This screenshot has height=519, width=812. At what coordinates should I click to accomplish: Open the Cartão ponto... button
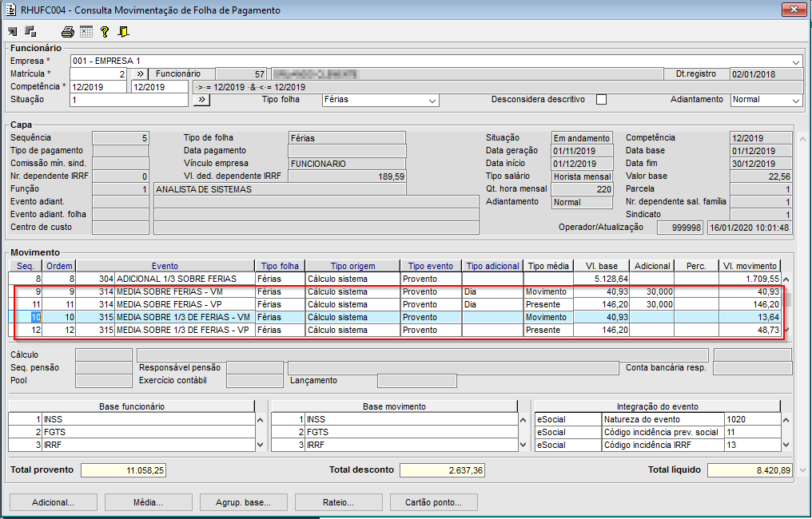click(433, 503)
